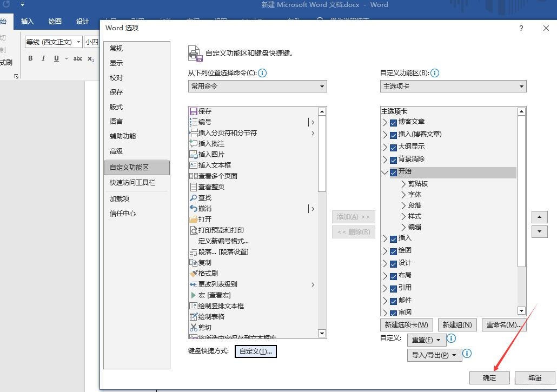Open the 主选项卡 dropdown

click(521, 86)
